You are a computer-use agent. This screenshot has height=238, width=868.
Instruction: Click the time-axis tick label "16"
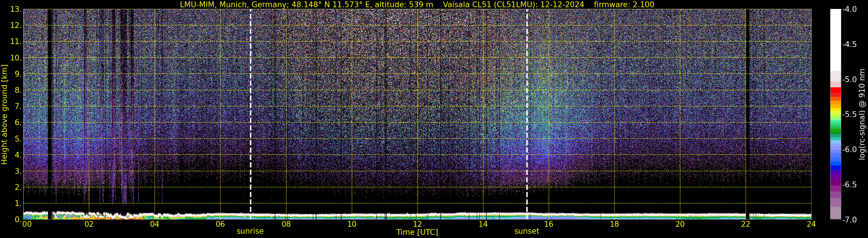tap(549, 224)
